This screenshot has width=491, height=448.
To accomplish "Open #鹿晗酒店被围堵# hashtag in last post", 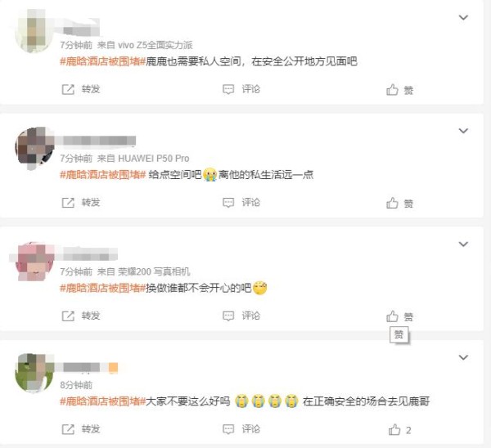I will click(103, 401).
